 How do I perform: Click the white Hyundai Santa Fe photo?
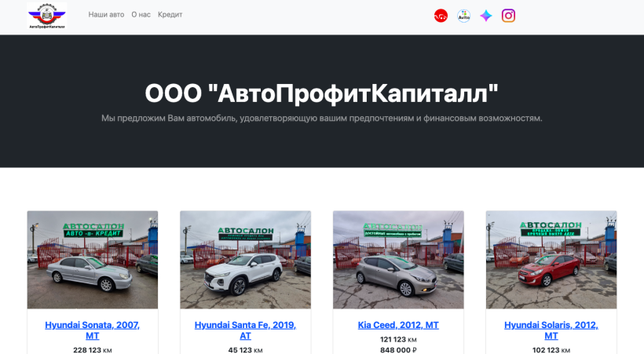tap(245, 260)
